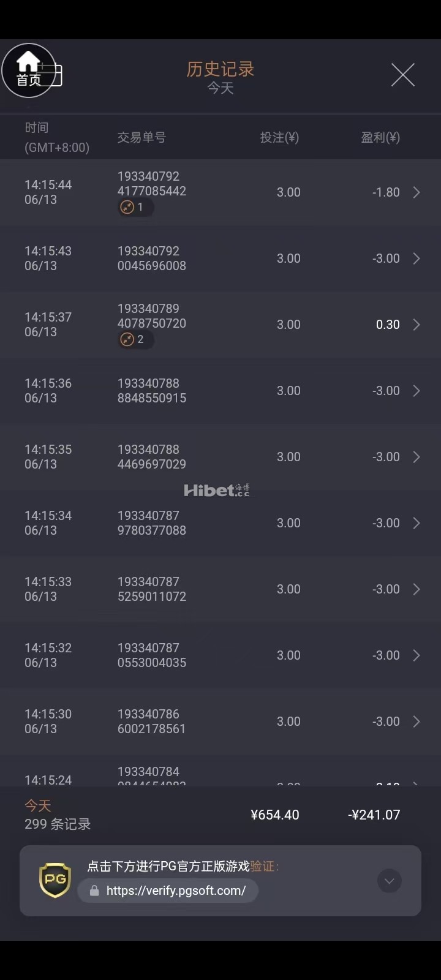Expand details for the 14:15:43 record
This screenshot has height=980, width=441.
point(417,258)
